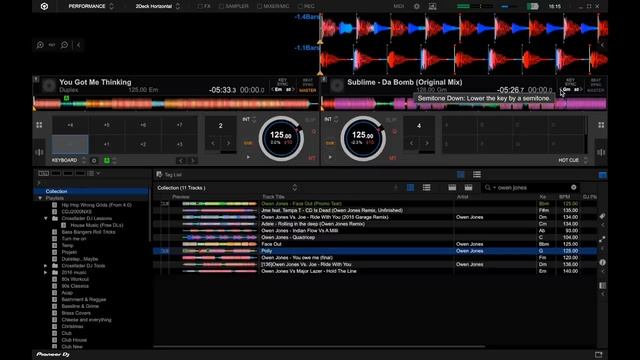Open the info icon on right sidebar
The height and width of the screenshot is (360, 640).
pos(602,262)
